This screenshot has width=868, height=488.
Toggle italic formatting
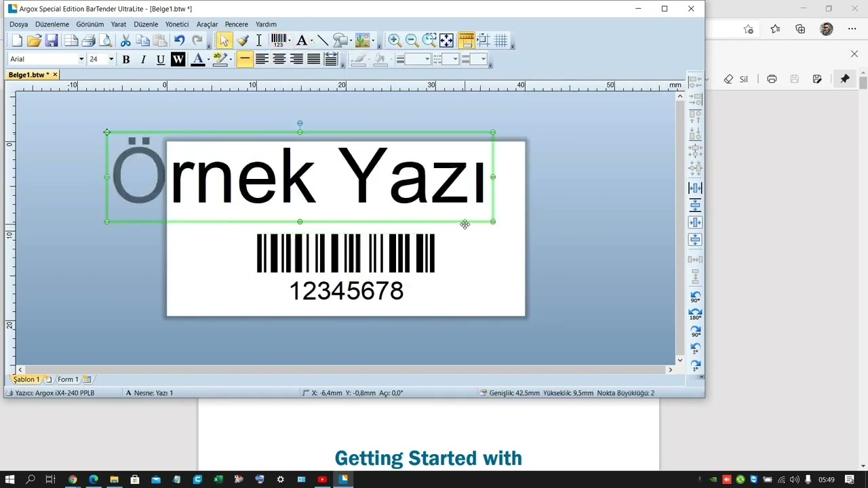(143, 60)
